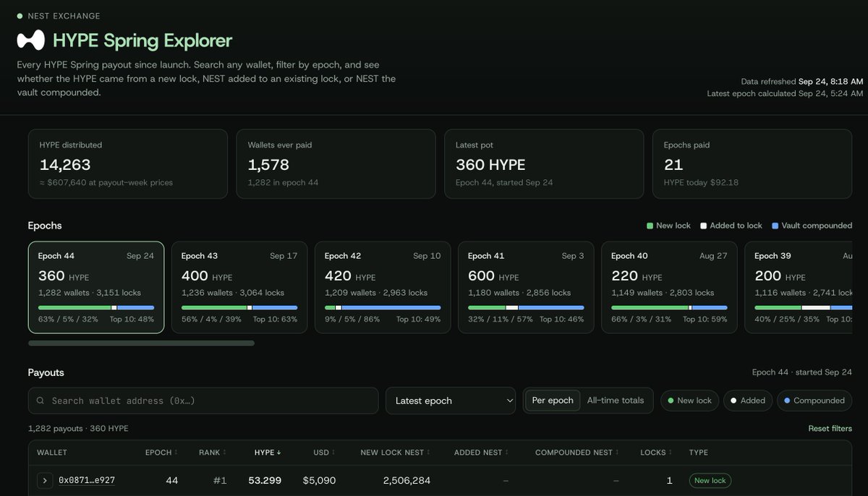
Task: Click the TYPE column header
Action: tap(699, 453)
